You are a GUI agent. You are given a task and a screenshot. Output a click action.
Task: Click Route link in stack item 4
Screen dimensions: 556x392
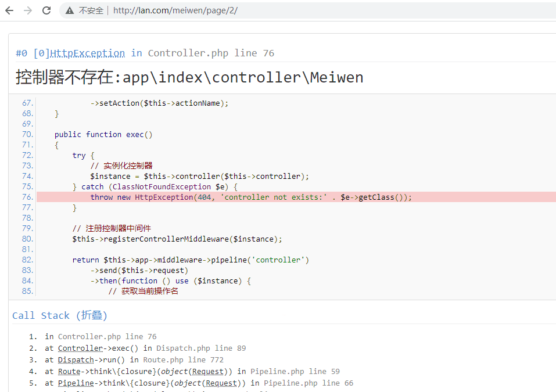coord(69,372)
